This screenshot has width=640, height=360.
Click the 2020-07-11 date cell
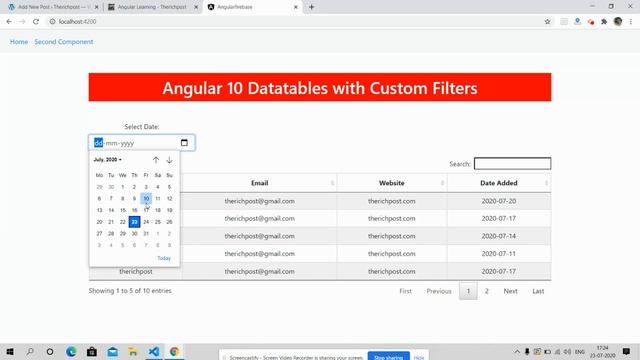click(499, 253)
